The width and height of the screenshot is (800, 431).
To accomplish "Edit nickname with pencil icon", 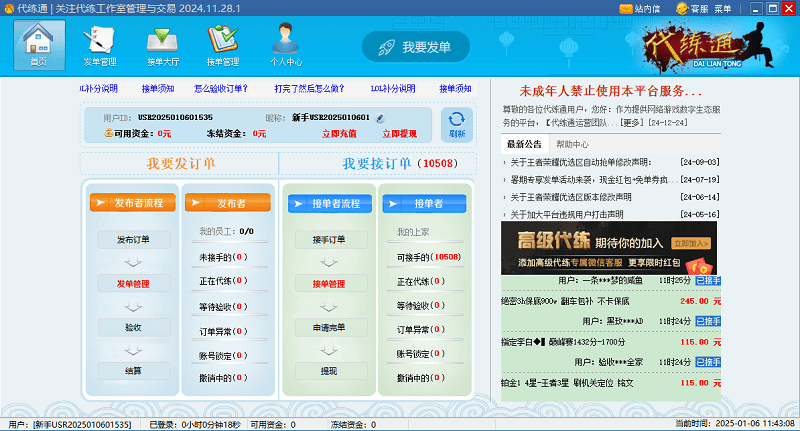I will 380,118.
